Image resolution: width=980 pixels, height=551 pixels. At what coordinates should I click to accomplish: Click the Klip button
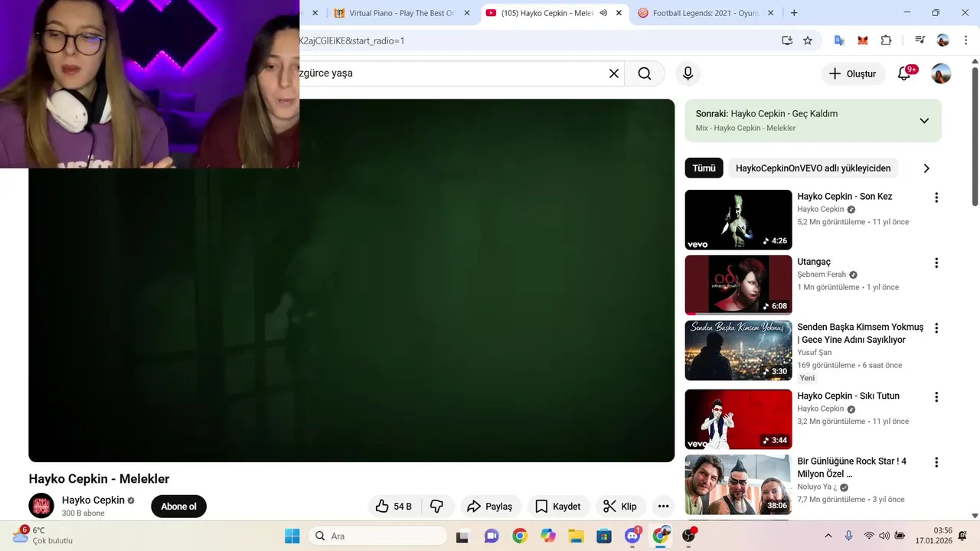click(x=621, y=507)
